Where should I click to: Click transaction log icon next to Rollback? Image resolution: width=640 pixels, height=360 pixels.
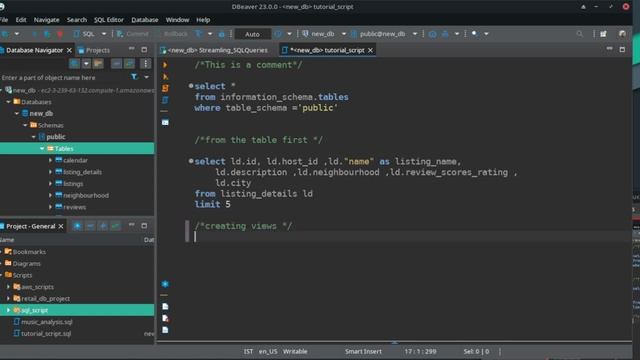pos(199,34)
